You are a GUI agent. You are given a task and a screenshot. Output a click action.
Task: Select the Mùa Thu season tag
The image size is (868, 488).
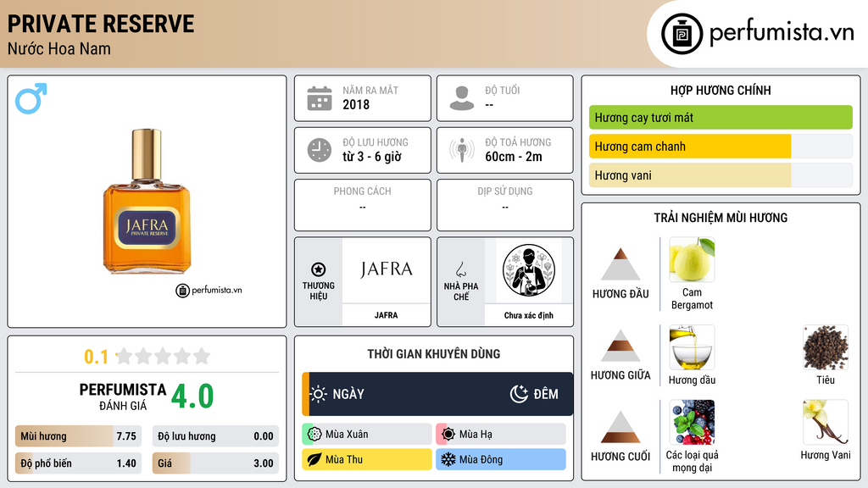click(x=366, y=459)
